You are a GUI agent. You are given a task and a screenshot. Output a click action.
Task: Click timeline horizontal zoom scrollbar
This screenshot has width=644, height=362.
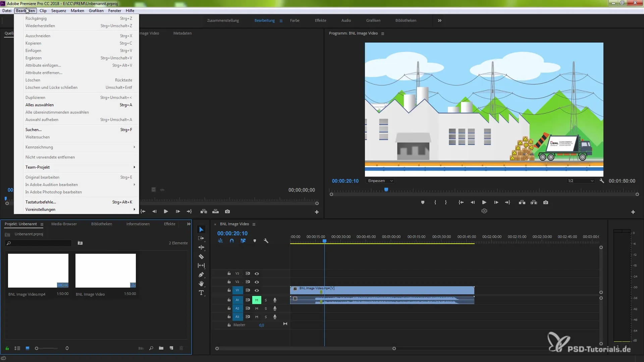tap(305, 349)
